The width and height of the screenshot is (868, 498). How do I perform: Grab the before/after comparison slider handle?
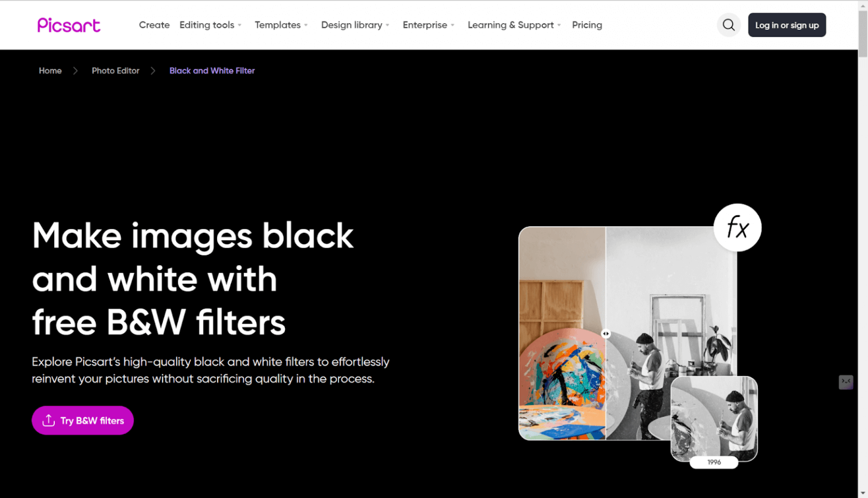pos(606,334)
